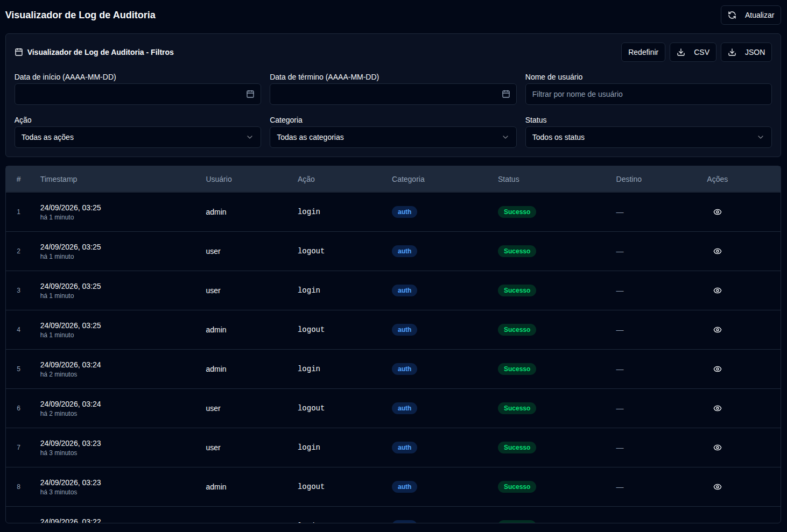Click the 'auth' badge in row 8
This screenshot has height=532, width=787.
click(404, 487)
